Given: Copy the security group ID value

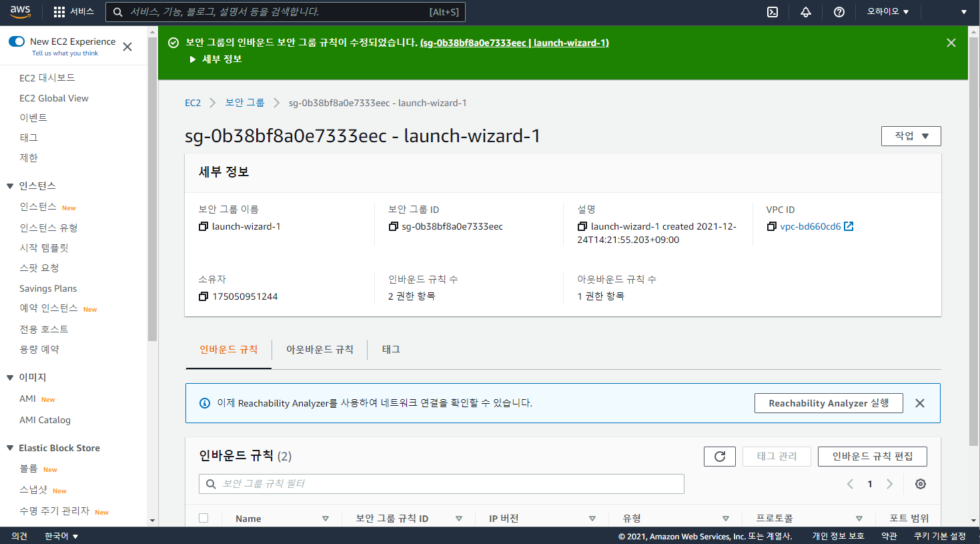Looking at the screenshot, I should pos(393,226).
